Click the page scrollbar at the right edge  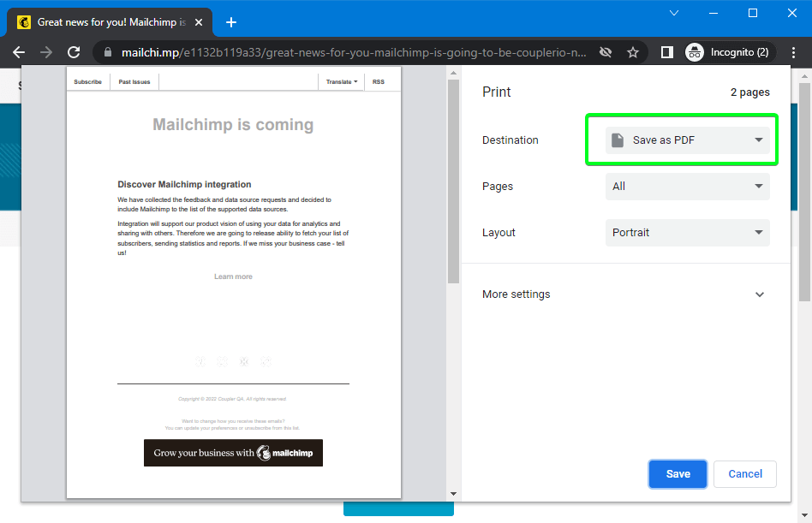pyautogui.click(x=804, y=192)
